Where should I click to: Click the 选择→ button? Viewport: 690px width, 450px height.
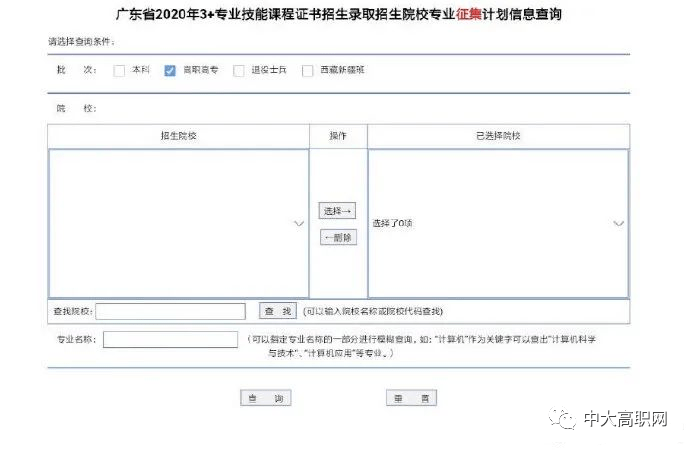(x=338, y=211)
